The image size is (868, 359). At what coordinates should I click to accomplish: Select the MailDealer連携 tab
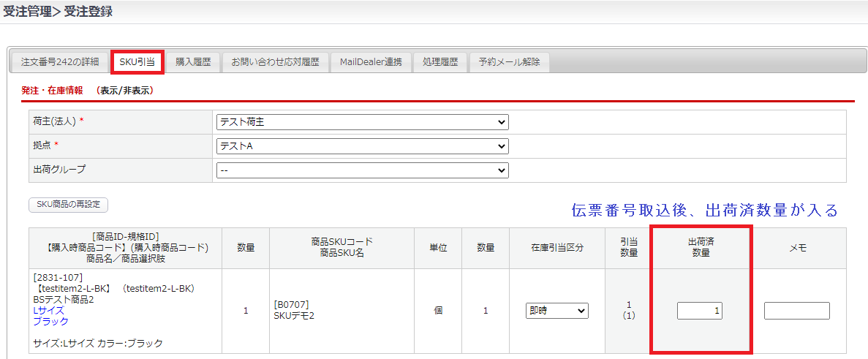(x=371, y=62)
